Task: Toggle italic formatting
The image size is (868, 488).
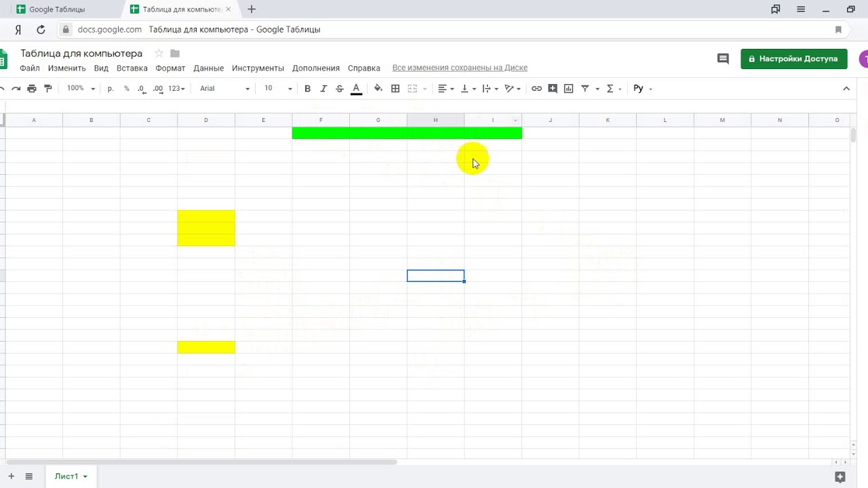Action: click(x=323, y=89)
